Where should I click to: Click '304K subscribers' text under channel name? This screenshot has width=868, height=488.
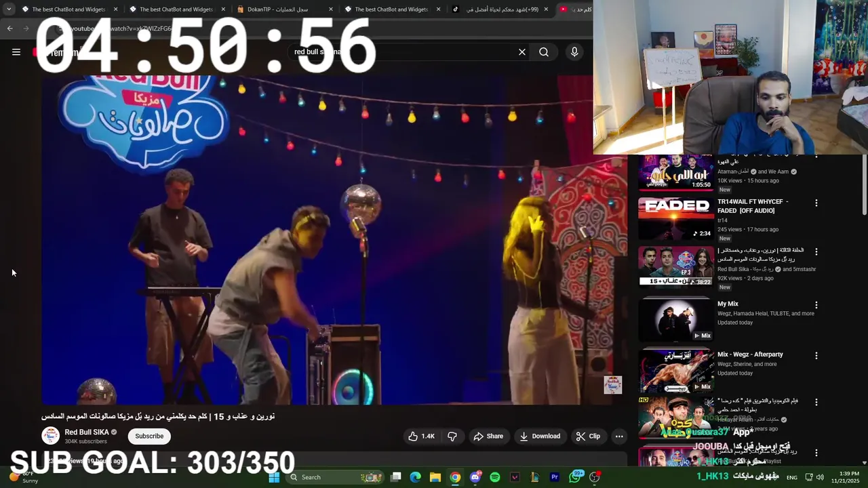pos(85,442)
